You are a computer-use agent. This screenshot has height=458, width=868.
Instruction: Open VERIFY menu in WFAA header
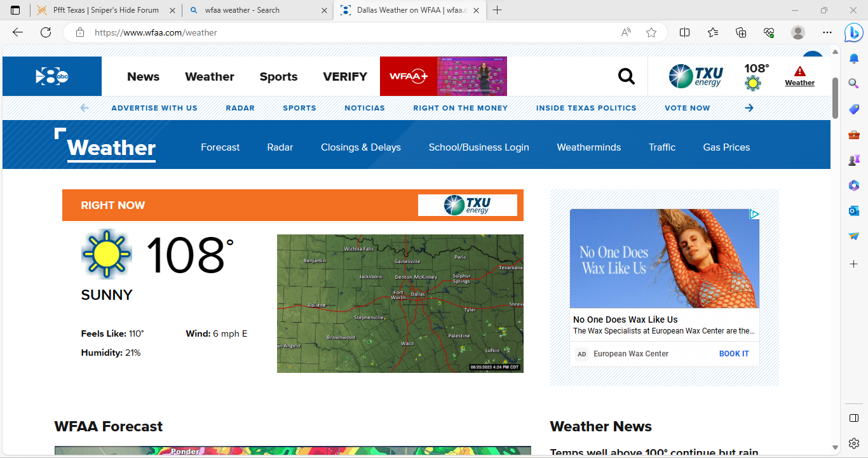(x=345, y=77)
